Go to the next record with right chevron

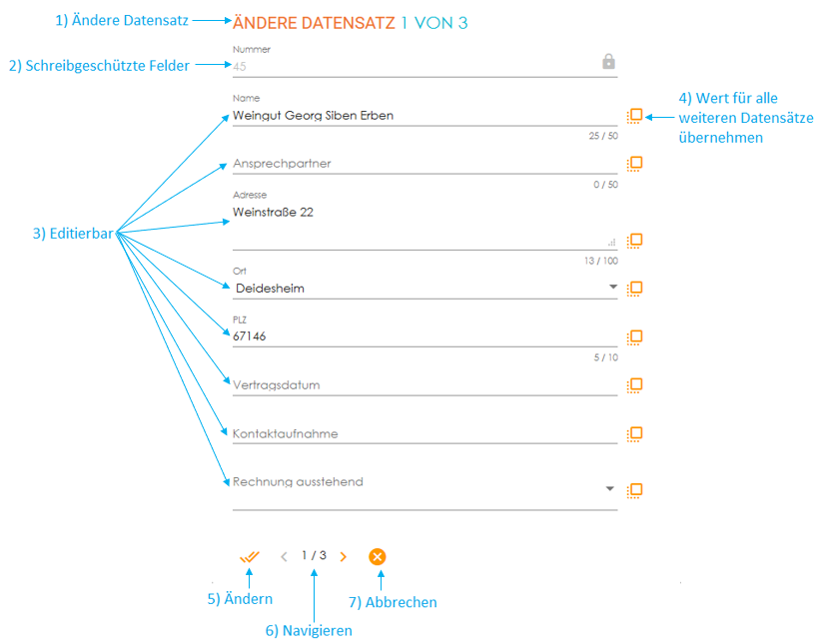pos(344,557)
